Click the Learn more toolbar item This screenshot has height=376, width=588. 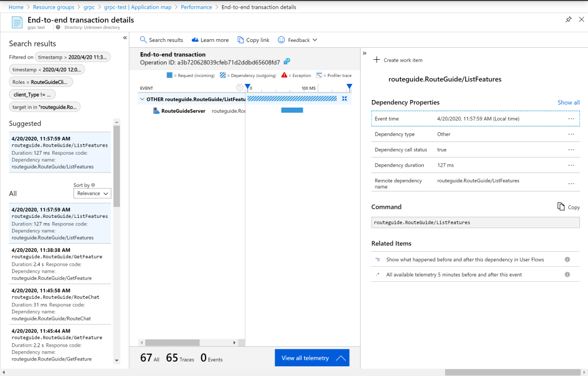(x=210, y=40)
